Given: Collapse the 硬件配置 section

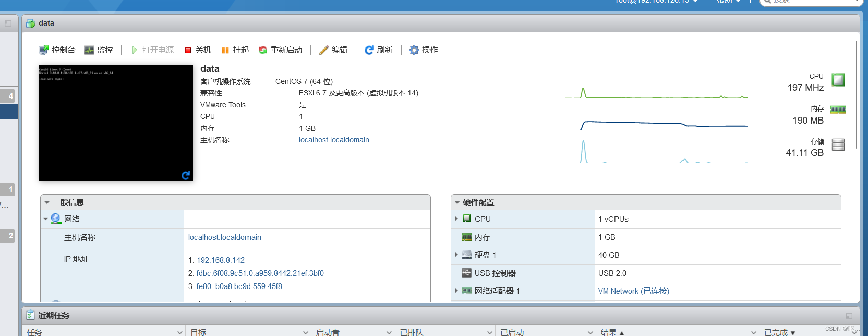Looking at the screenshot, I should click(x=457, y=202).
